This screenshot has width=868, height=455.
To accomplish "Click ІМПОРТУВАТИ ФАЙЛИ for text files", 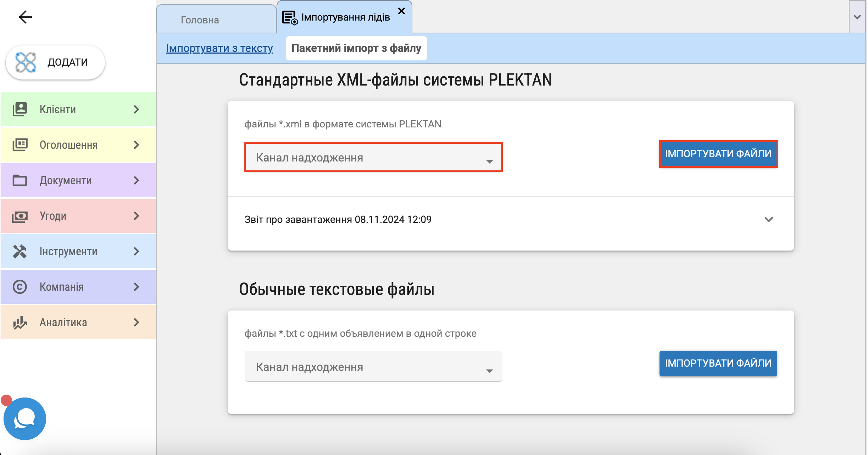I will click(718, 363).
